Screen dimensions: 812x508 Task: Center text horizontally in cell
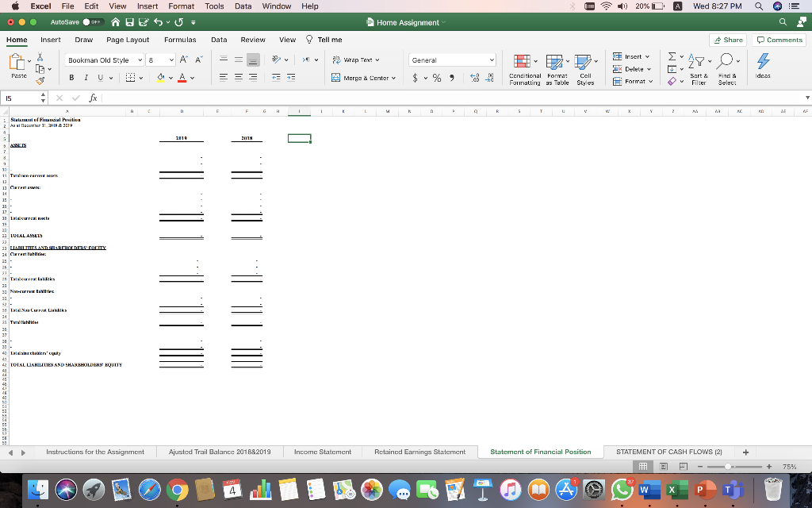coord(238,78)
